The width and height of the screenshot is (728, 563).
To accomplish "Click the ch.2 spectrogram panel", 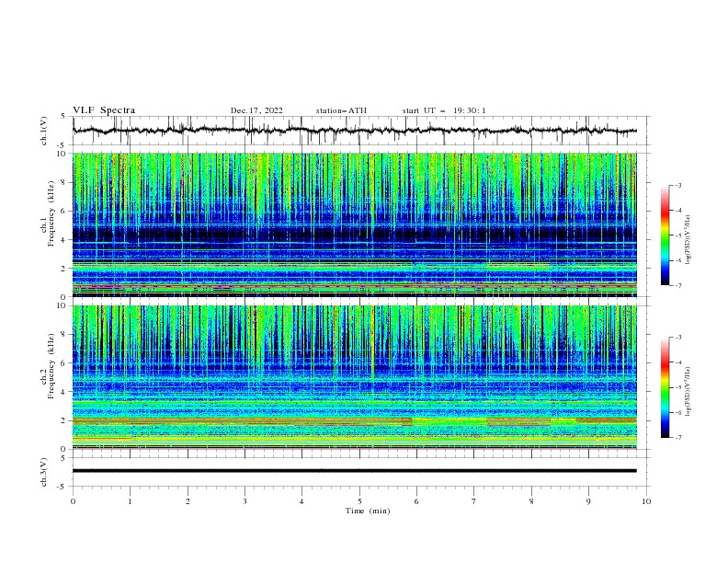I will tap(354, 377).
